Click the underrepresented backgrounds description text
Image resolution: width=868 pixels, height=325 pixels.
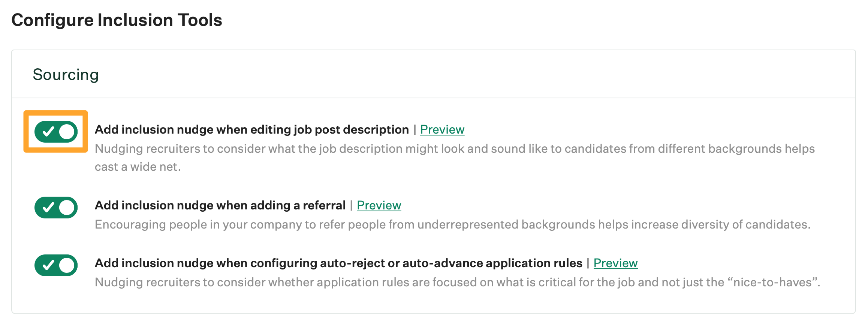[452, 224]
